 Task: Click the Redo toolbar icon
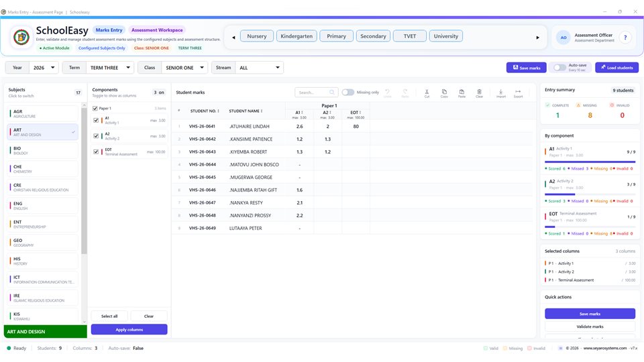(x=405, y=92)
